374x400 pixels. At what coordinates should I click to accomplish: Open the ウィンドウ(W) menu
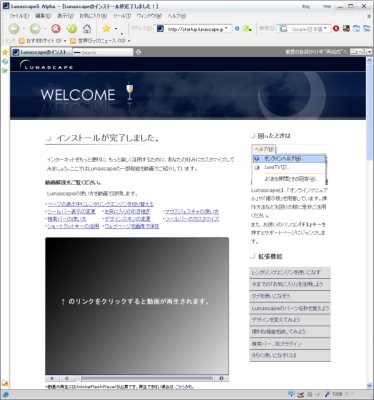click(x=149, y=16)
